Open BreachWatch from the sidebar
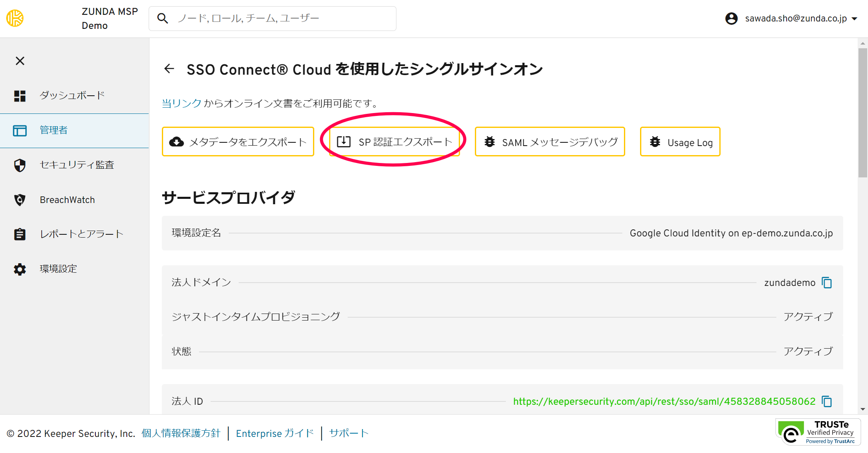 point(67,200)
